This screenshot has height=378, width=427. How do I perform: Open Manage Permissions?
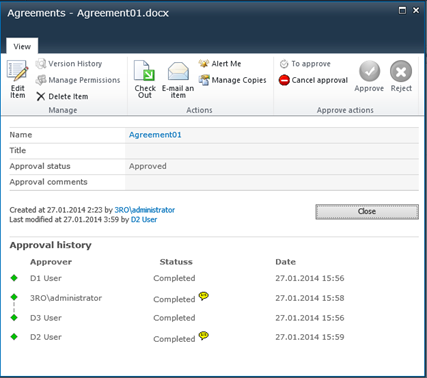click(x=78, y=80)
